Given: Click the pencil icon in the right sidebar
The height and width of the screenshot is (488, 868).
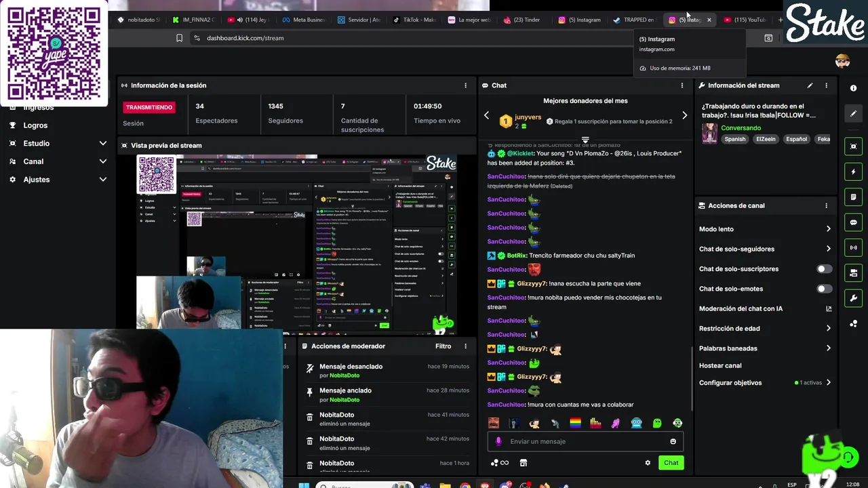Looking at the screenshot, I should [x=853, y=113].
